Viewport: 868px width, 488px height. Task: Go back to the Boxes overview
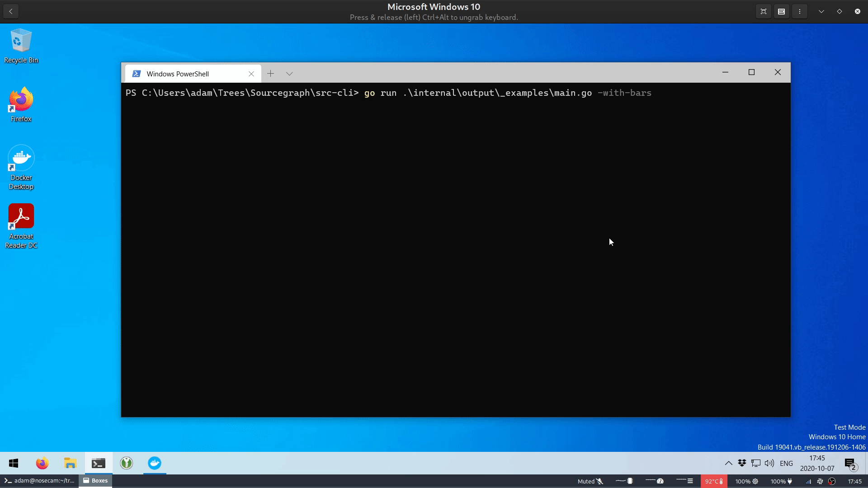coord(11,11)
